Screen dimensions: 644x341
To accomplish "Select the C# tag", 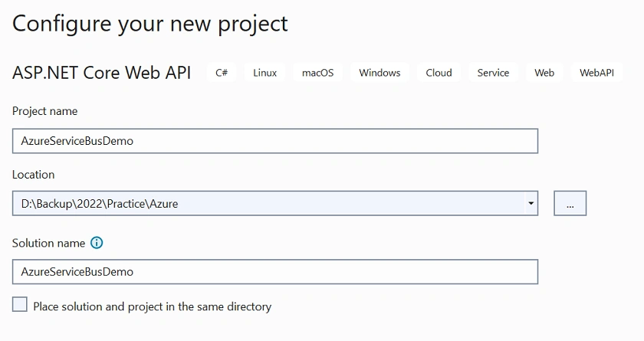I will (x=222, y=73).
